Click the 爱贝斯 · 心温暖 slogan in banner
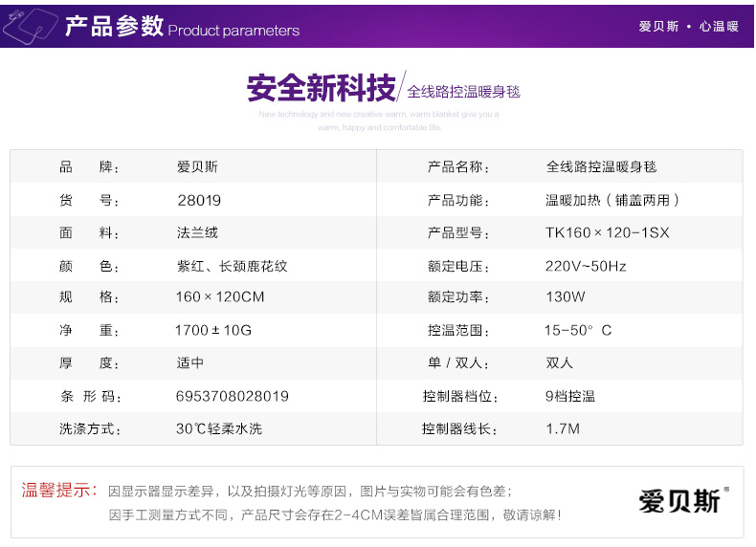Viewport: 756px width, 547px height. 688,26
